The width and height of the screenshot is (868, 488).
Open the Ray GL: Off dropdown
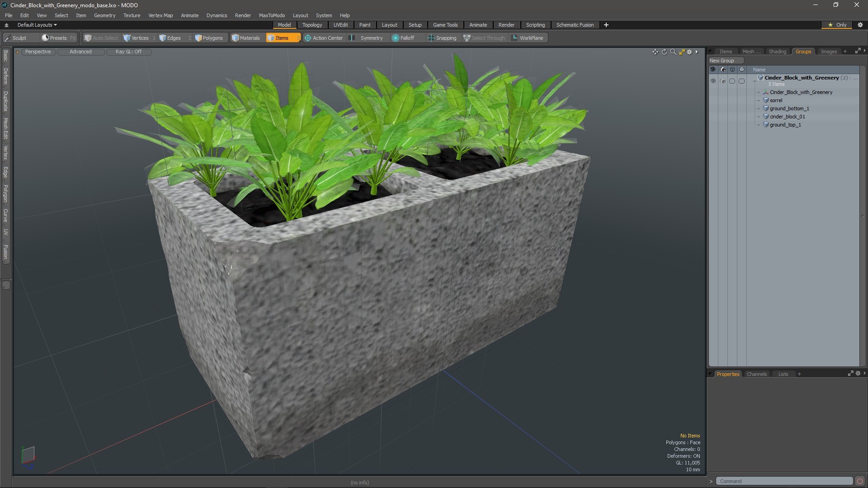pos(128,52)
